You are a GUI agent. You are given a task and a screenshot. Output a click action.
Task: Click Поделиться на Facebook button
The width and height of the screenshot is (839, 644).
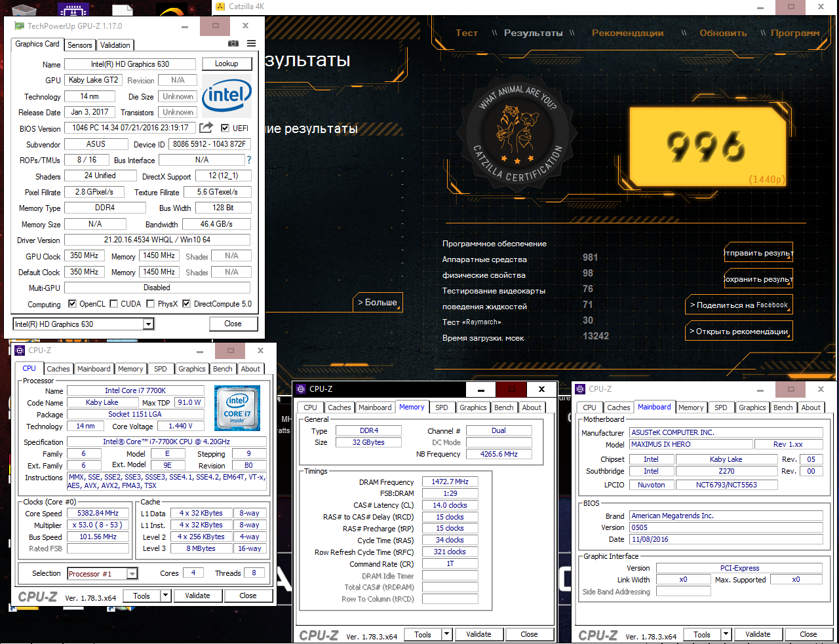(739, 305)
